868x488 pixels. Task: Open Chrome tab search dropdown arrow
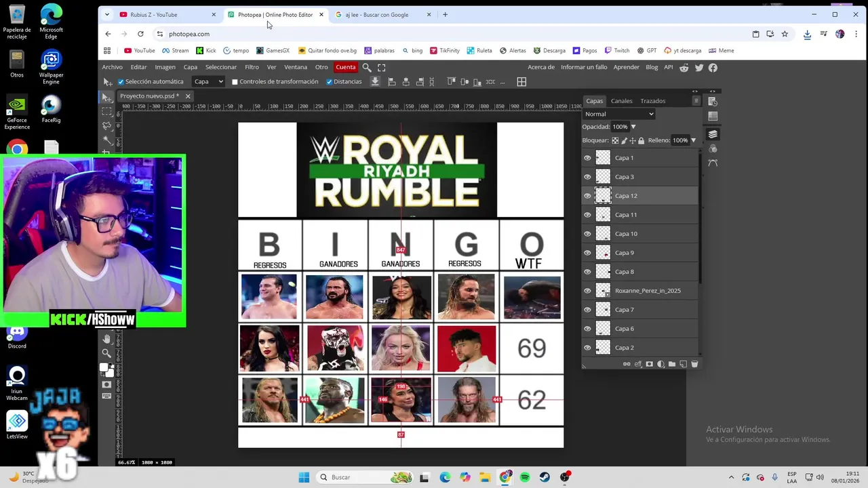pos(106,14)
